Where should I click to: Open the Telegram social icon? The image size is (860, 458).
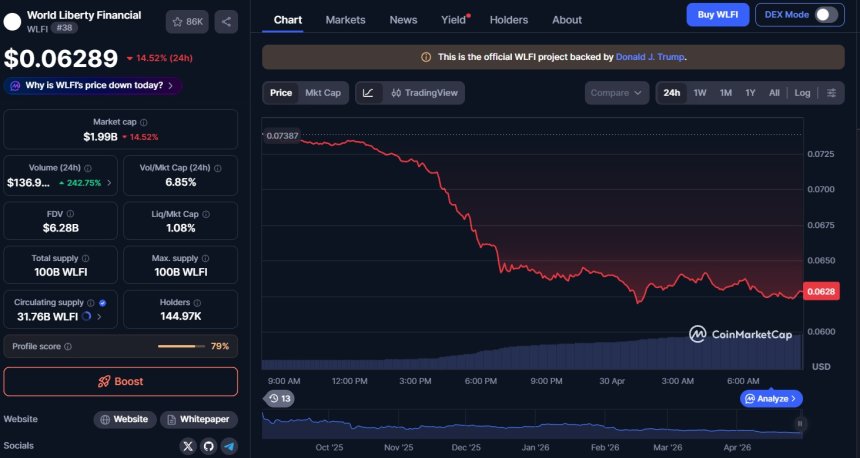click(229, 446)
